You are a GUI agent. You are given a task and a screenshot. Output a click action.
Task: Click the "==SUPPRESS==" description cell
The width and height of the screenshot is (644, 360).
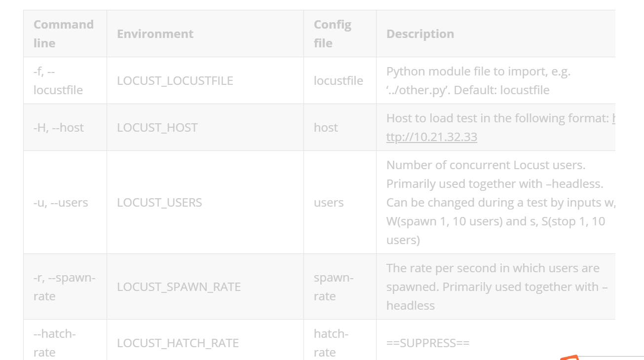tap(427, 343)
